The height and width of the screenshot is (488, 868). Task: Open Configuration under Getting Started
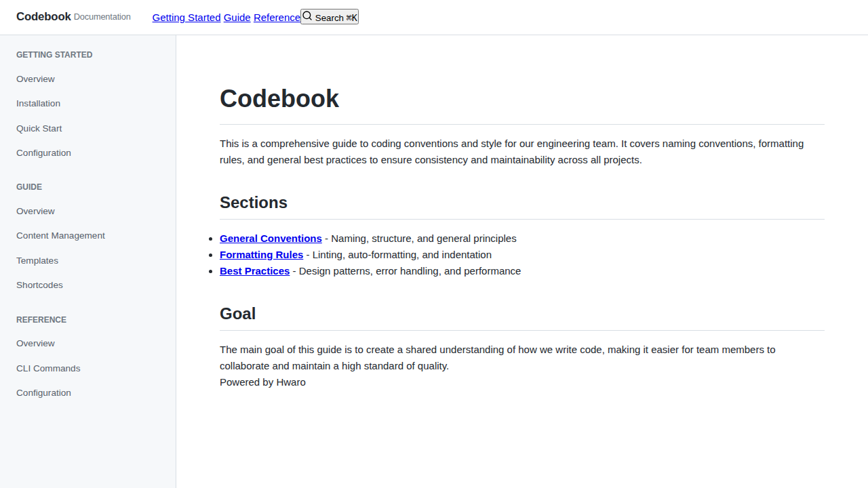[x=43, y=152]
